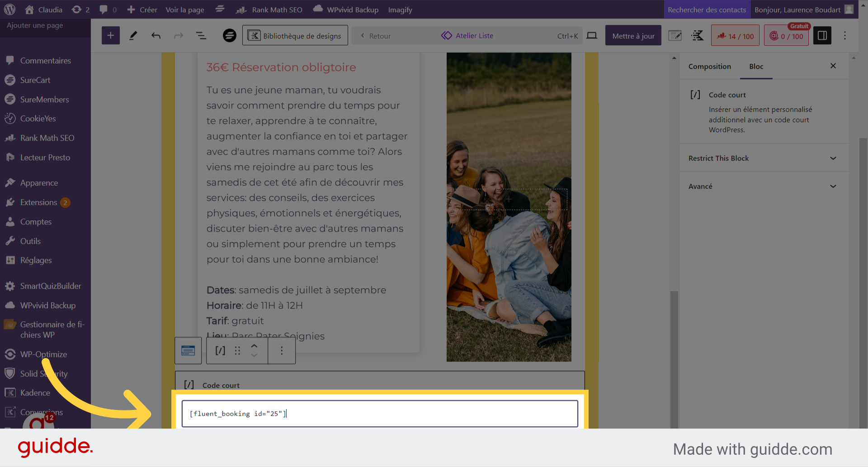
Task: Expand the Restrict This Block section
Action: coord(764,158)
